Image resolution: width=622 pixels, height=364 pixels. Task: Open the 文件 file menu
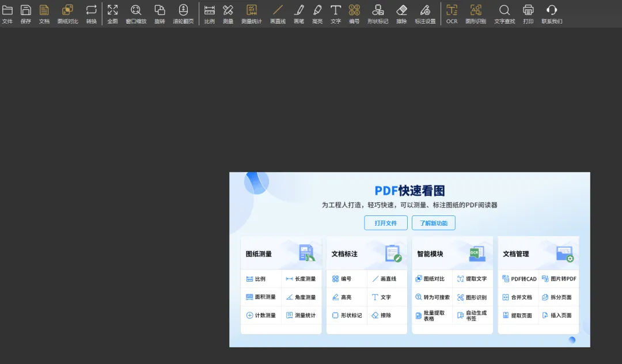(x=7, y=14)
